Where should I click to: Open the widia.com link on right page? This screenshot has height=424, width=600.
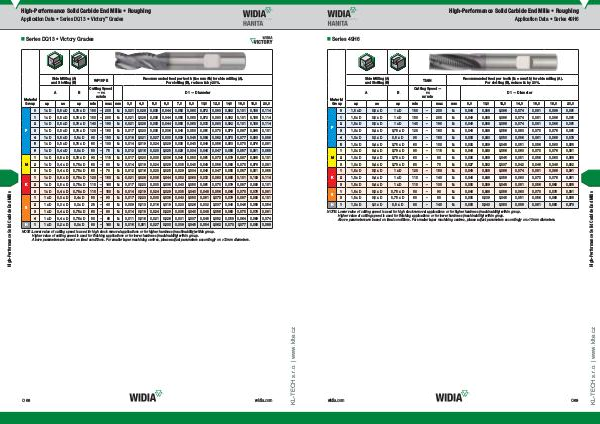(x=336, y=400)
